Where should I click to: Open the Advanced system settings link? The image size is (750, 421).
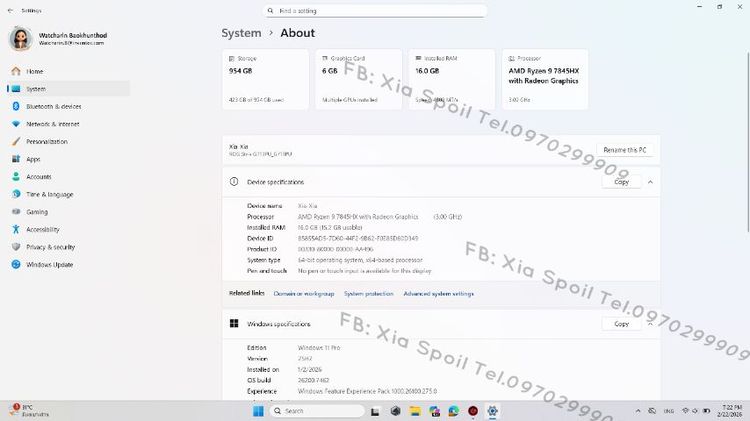(x=439, y=294)
